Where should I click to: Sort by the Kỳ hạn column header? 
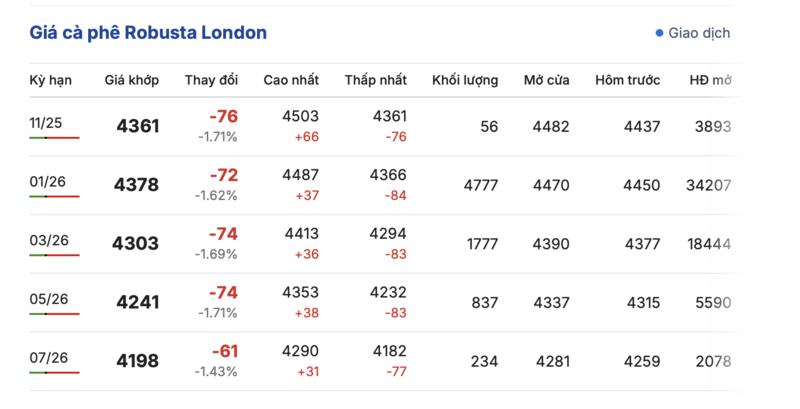(x=50, y=80)
